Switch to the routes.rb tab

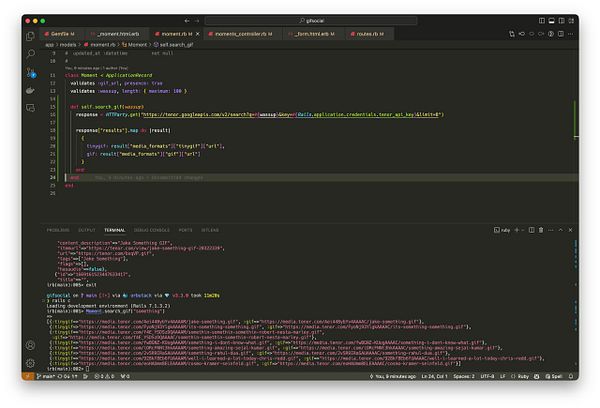368,34
